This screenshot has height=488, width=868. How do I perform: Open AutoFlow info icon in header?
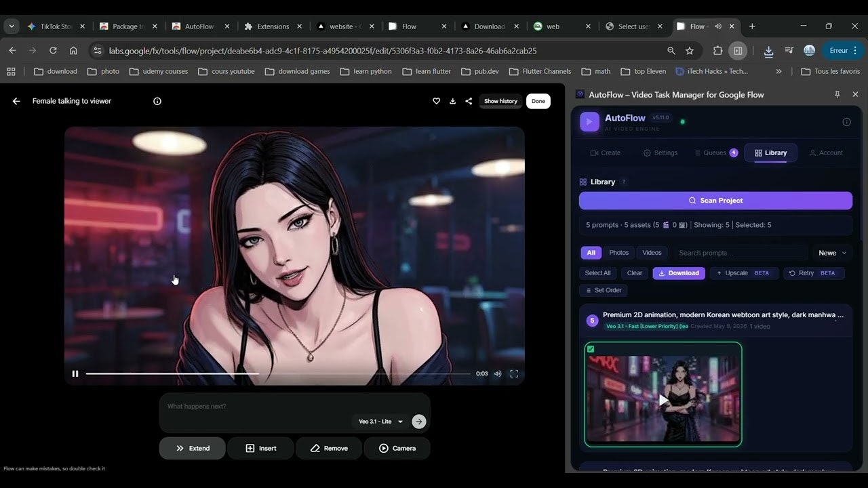click(846, 122)
